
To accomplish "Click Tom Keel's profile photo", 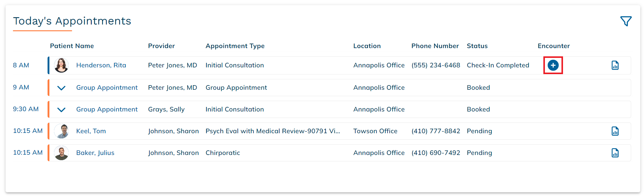I will (x=61, y=131).
